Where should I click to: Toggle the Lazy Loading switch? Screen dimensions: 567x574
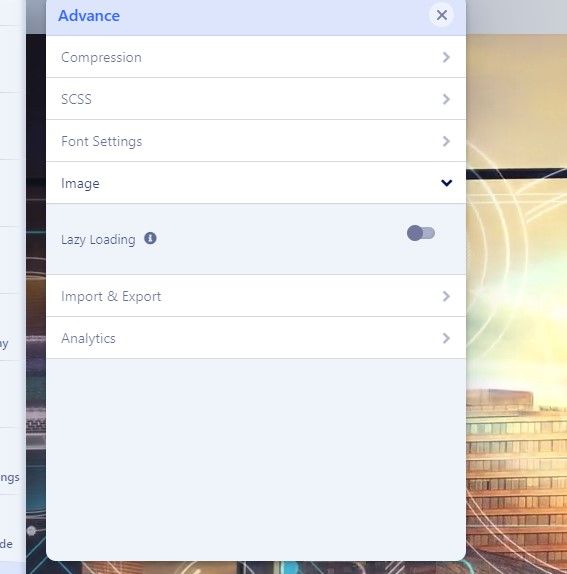tap(421, 233)
